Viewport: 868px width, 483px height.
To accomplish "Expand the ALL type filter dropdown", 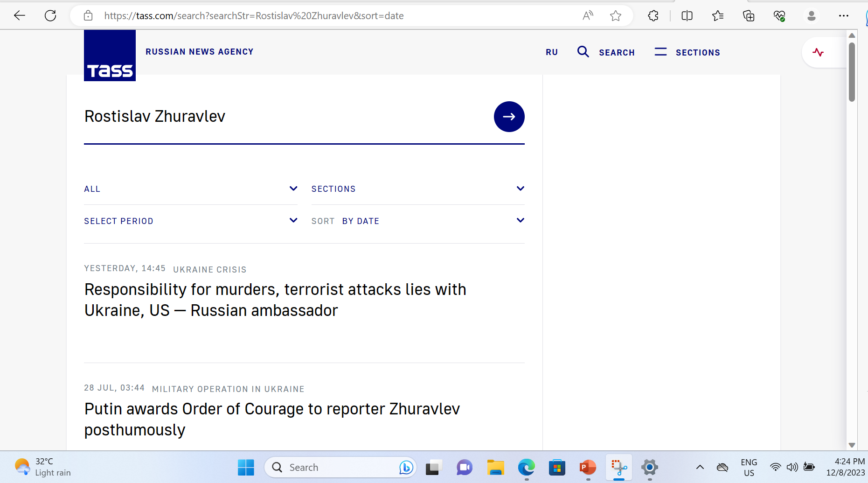I will 191,189.
